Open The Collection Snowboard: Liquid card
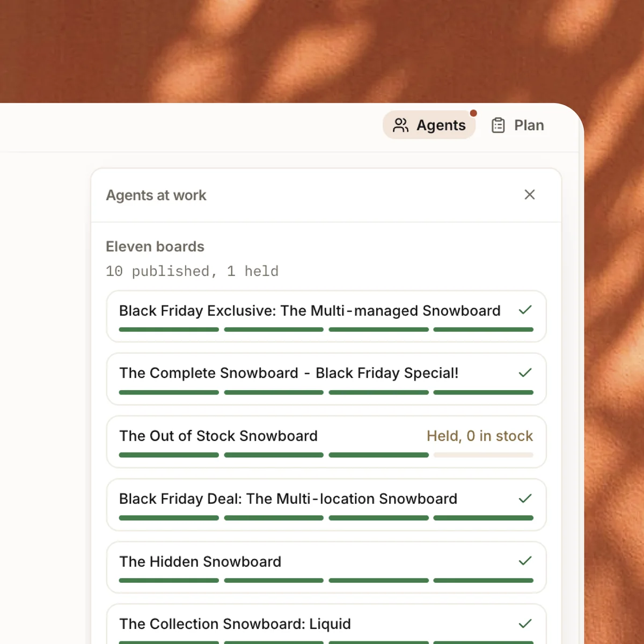644x644 pixels. click(x=326, y=624)
